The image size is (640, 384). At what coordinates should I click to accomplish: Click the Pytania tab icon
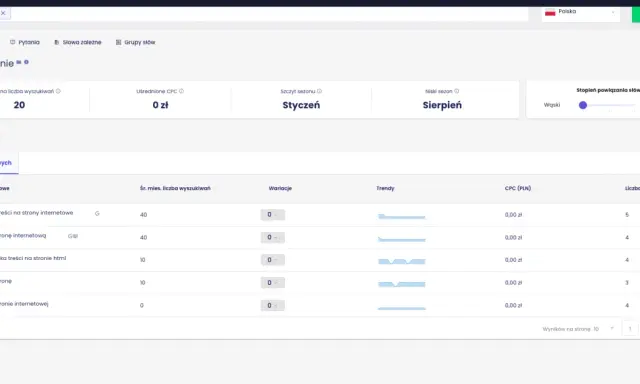coord(12,42)
